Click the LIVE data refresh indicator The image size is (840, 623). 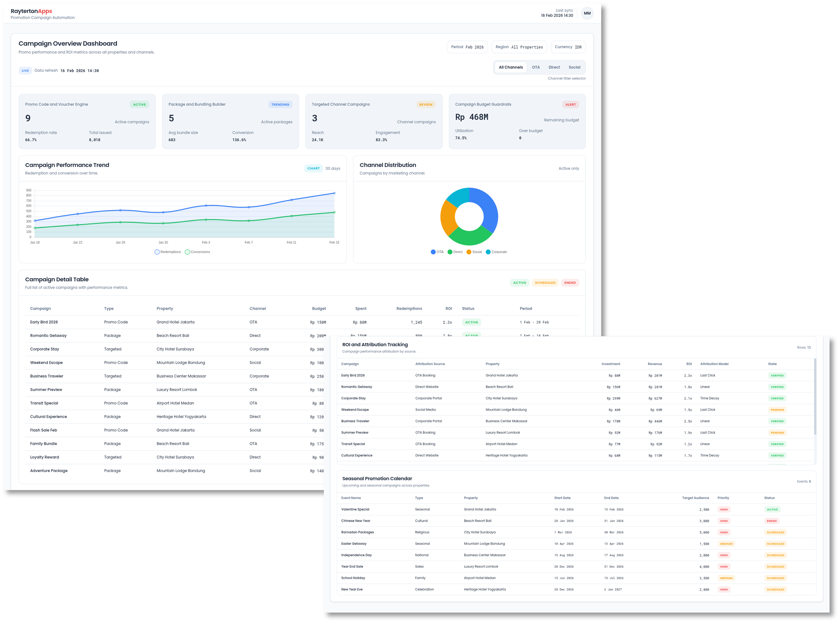25,71
